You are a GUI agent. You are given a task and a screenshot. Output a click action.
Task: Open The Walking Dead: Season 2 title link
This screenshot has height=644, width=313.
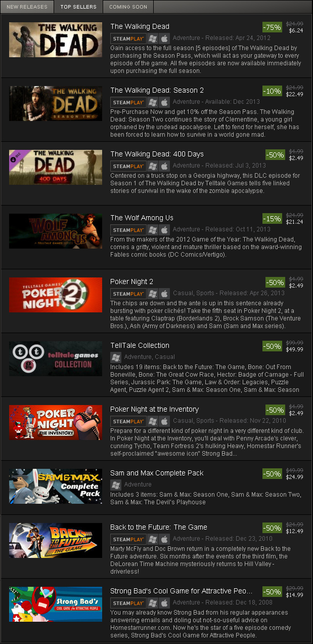[x=157, y=90]
